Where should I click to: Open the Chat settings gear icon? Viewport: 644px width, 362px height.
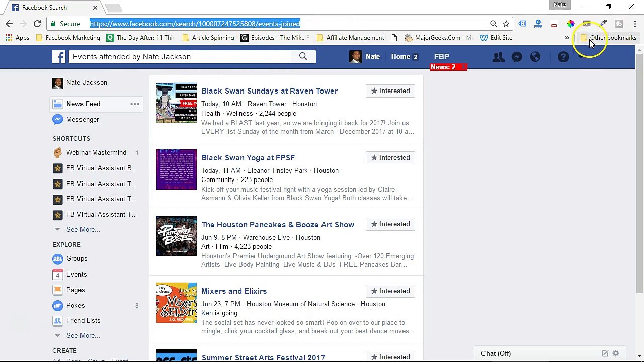tap(616, 353)
